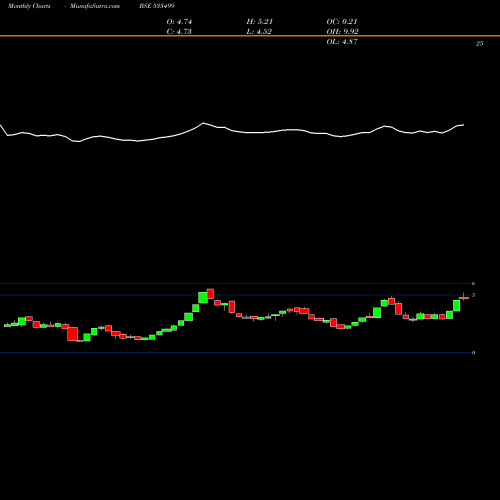Click the 'Monthly Charts' title text
Screen dimensions: 500x500
29,6
